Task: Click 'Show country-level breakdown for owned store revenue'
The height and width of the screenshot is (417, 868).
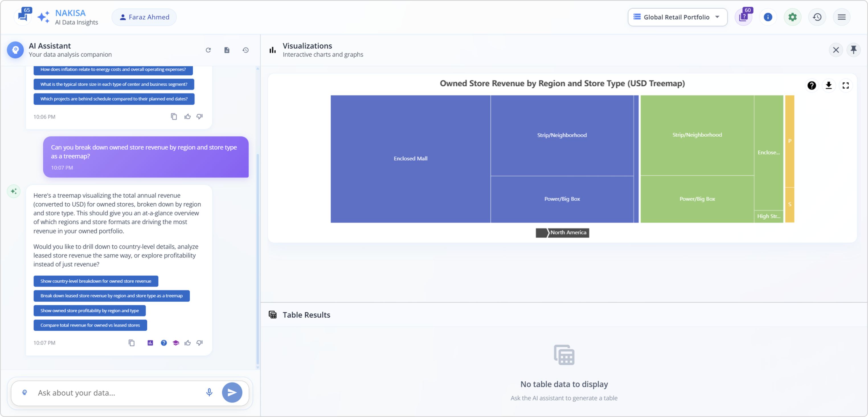Action: click(96, 281)
